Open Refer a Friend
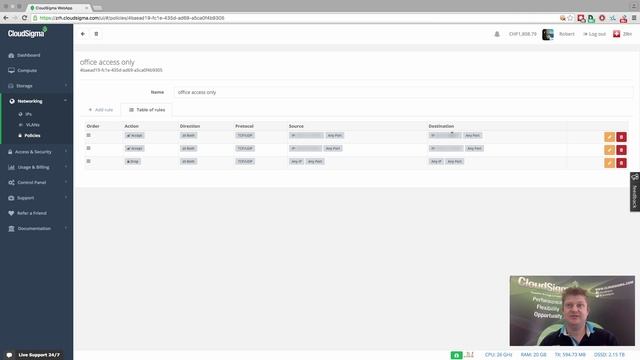Screen dimensions: 640x360 [31, 213]
